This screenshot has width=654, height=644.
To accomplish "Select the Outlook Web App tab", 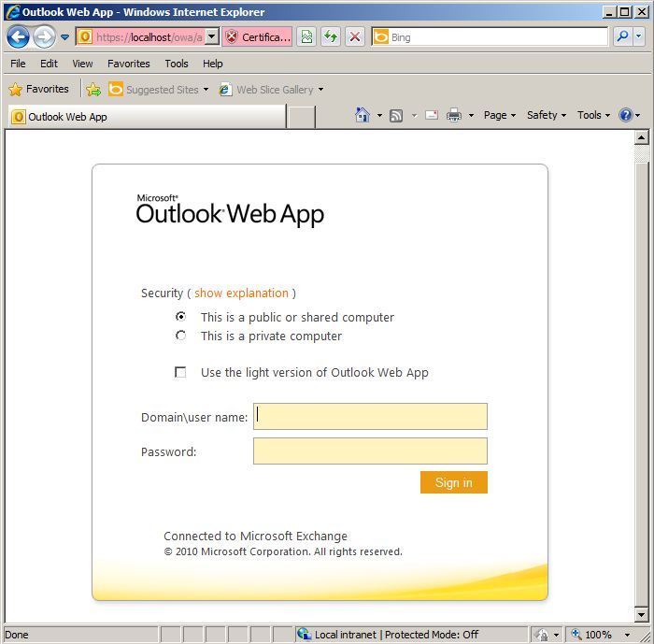I will coord(148,117).
